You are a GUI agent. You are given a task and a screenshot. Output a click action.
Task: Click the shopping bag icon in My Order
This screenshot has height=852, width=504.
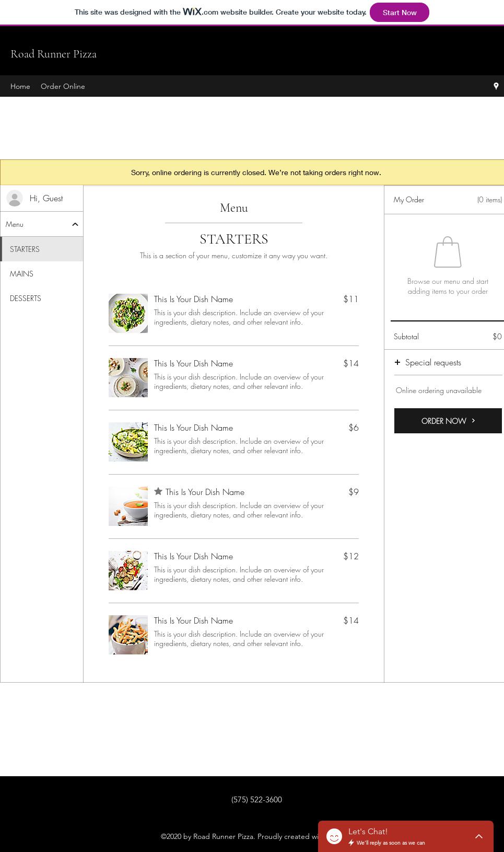pyautogui.click(x=448, y=252)
